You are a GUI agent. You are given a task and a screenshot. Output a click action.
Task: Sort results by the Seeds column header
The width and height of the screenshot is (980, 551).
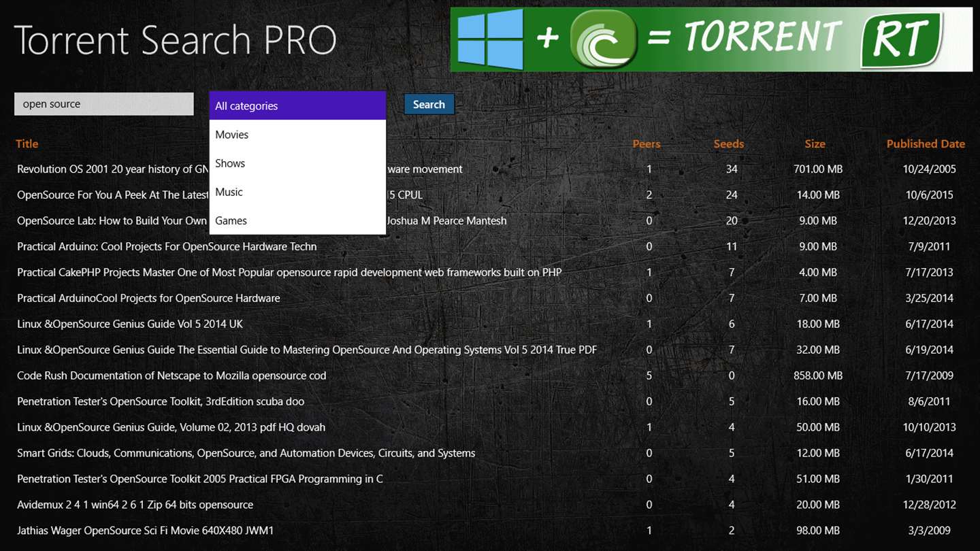[x=729, y=144]
